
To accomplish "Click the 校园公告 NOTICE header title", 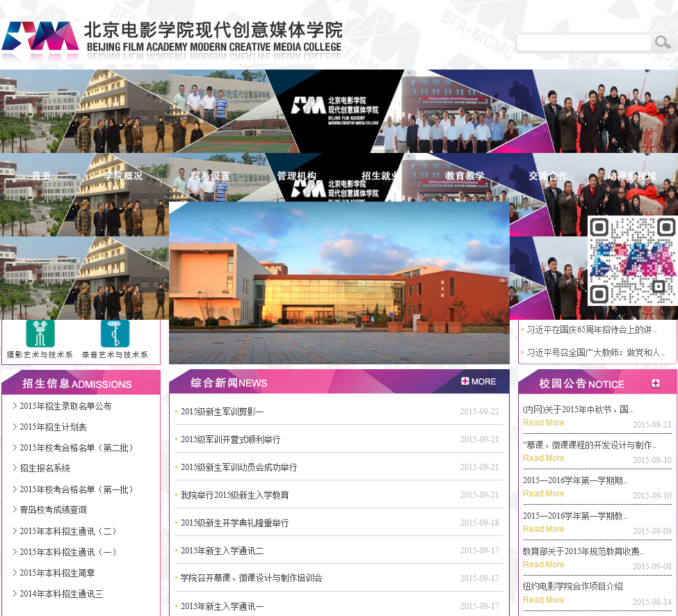I will (x=581, y=383).
